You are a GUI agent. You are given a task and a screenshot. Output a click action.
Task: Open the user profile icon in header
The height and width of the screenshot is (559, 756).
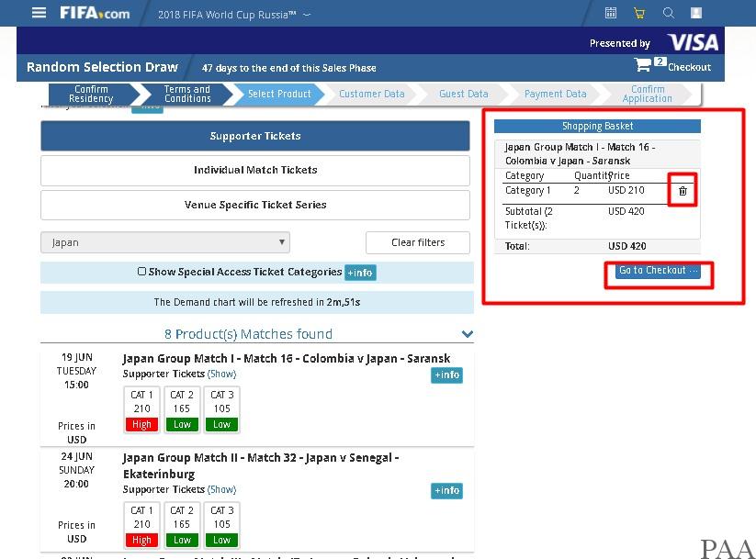tap(696, 13)
